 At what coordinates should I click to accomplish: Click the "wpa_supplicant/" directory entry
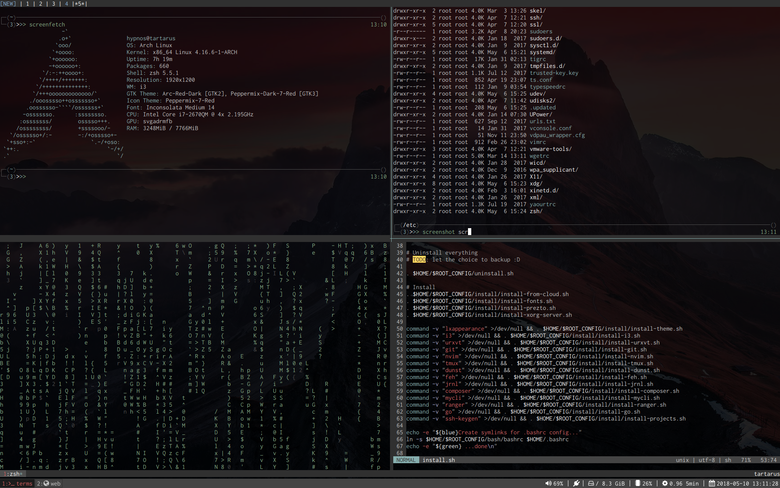(554, 170)
